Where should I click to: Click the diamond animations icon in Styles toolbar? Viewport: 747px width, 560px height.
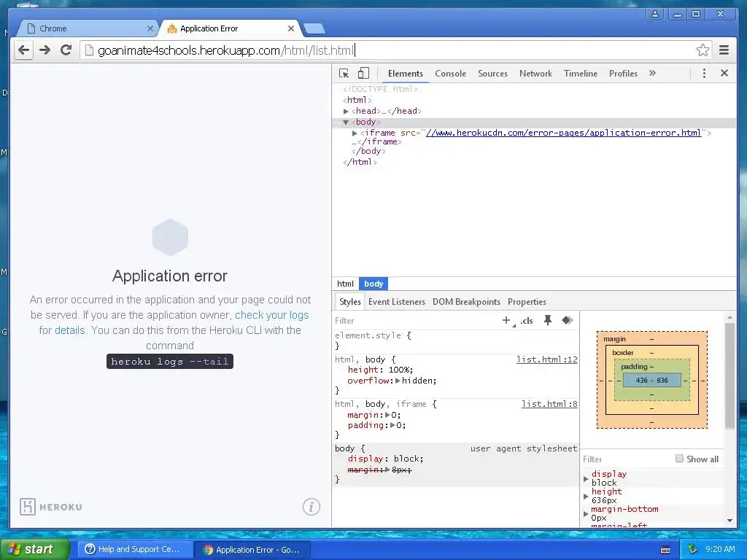567,321
